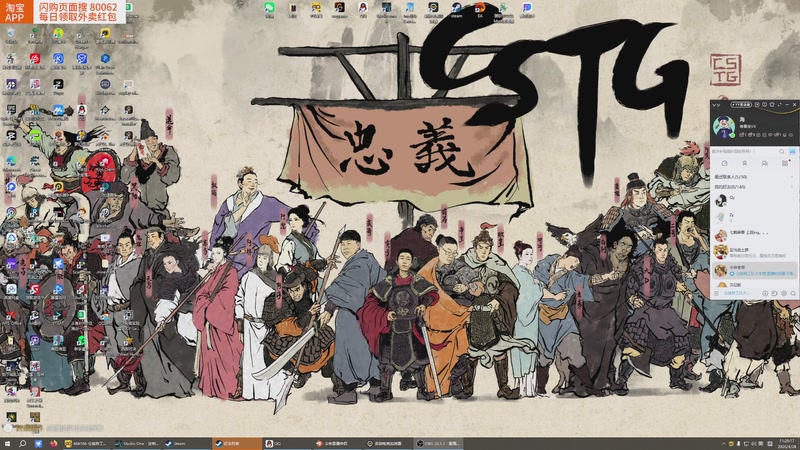The image size is (800, 450).
Task: Open the WeGame desktop shortcut
Action: coord(339,9)
